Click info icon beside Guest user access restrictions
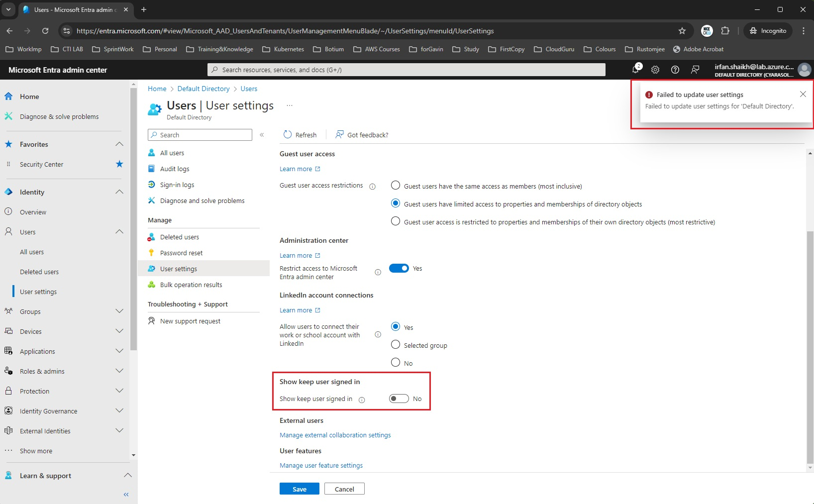 [x=372, y=187]
